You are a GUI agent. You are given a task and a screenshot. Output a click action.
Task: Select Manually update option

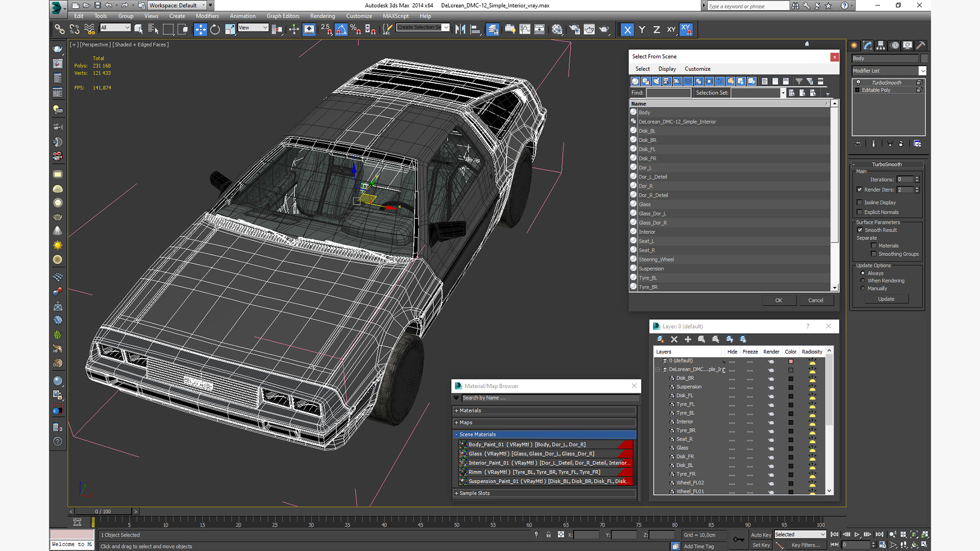coord(863,288)
